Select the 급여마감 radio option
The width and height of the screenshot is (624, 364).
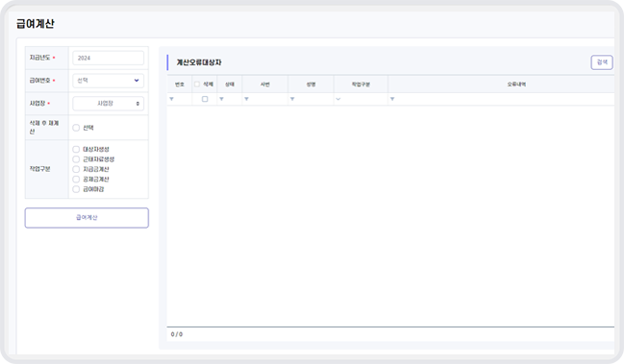click(x=76, y=189)
